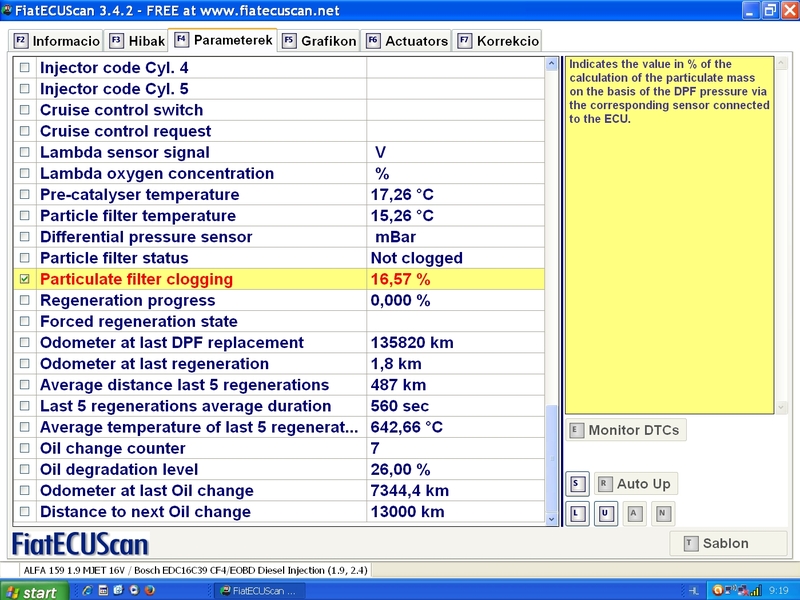Viewport: 800px width, 600px height.
Task: Select the Injector code Cyl. 5 row
Action: tap(279, 88)
